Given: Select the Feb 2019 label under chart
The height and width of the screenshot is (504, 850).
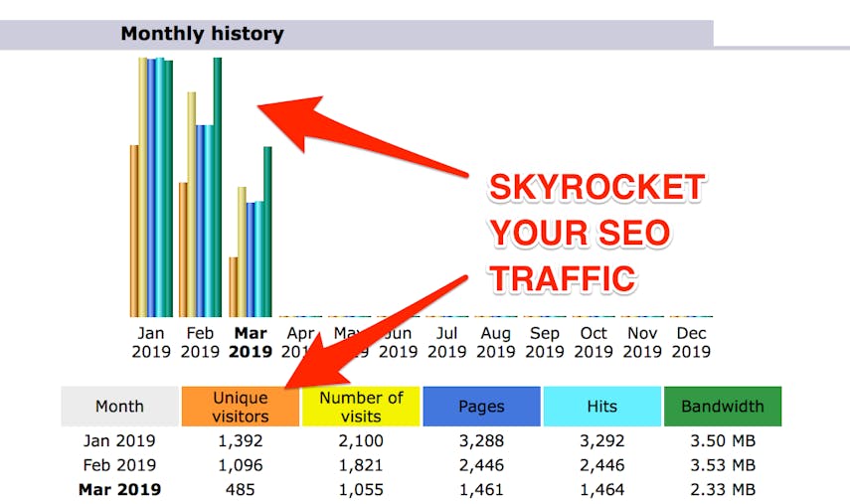Looking at the screenshot, I should [200, 342].
